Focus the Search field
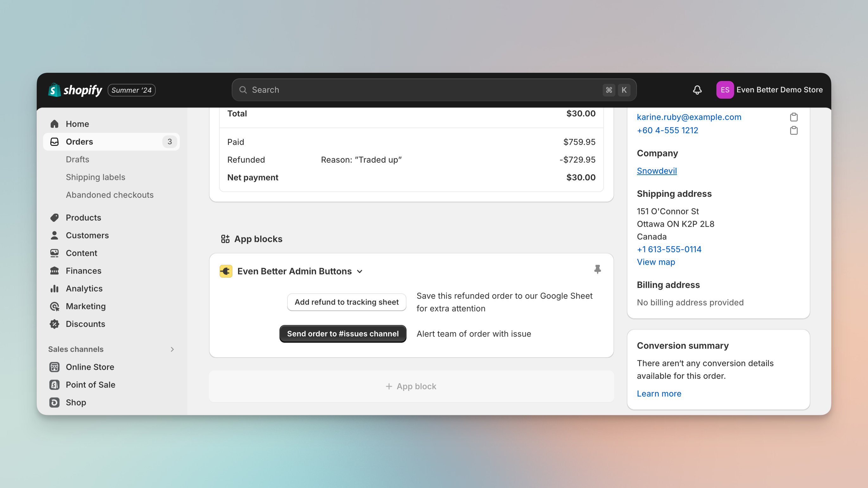The image size is (868, 488). (x=434, y=90)
